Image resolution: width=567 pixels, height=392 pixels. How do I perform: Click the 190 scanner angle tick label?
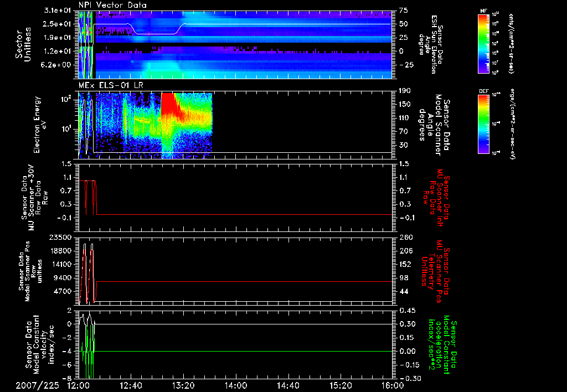coord(405,91)
